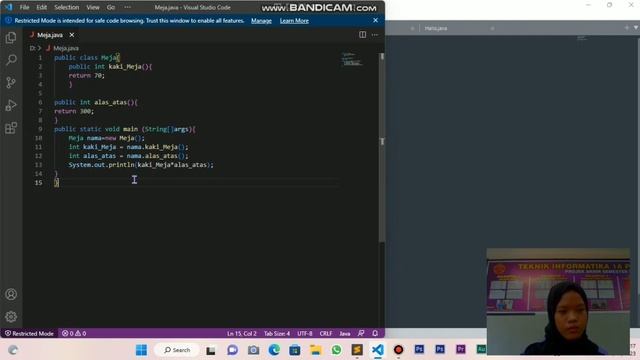This screenshot has width=640, height=360.
Task: Open Task View from the taskbar
Action: (x=211, y=350)
